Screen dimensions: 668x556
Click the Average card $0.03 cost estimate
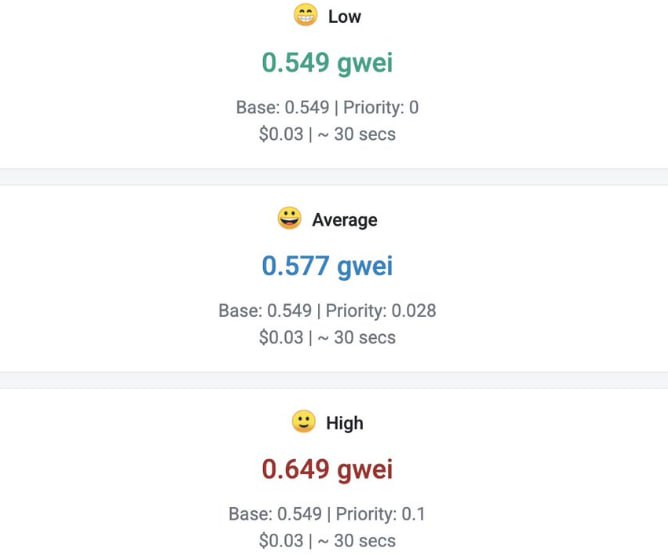point(281,337)
